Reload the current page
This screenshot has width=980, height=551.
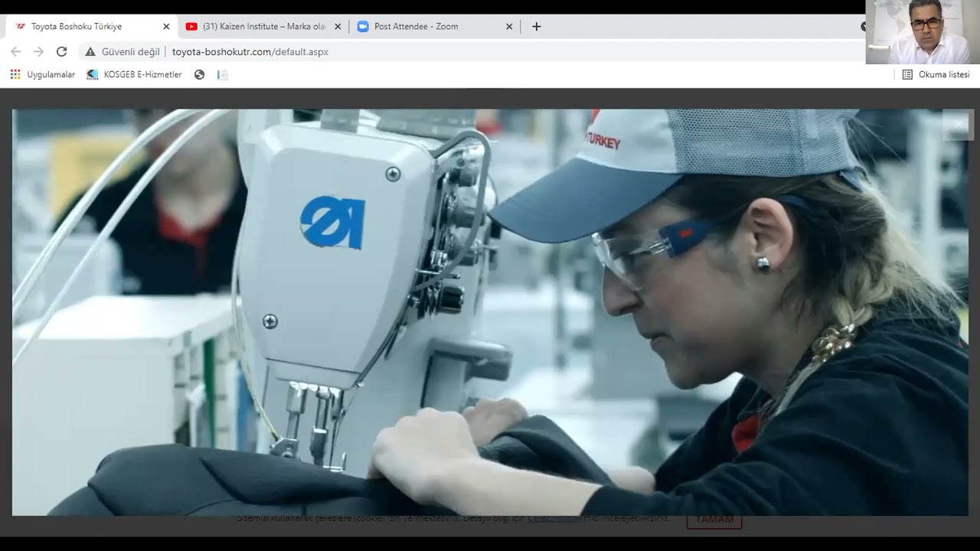click(x=62, y=51)
